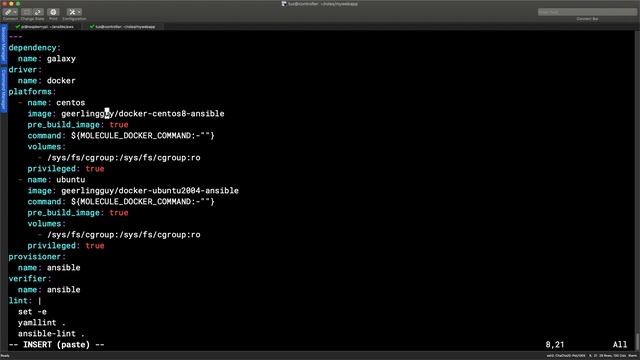This screenshot has height=360, width=640.
Task: Open the Command Manager side tab
Action: (4, 89)
